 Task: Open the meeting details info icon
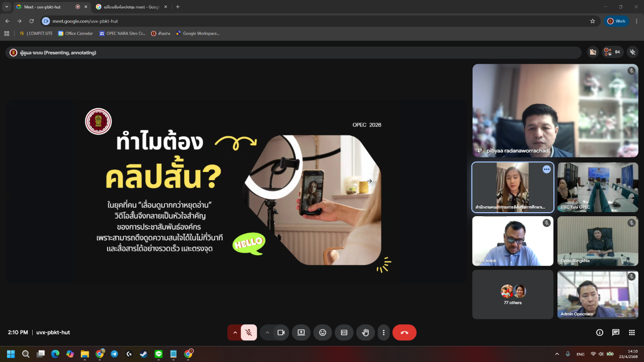coord(599,332)
